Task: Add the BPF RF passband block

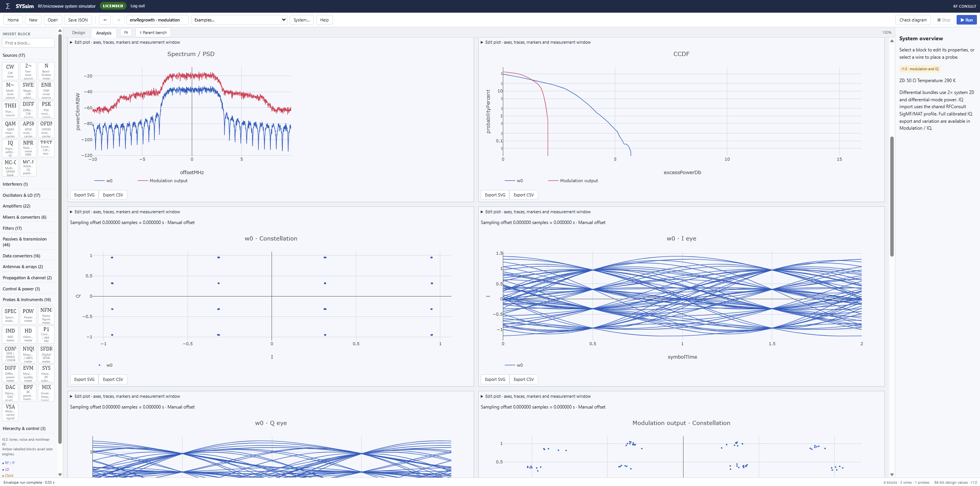Action: tap(28, 392)
